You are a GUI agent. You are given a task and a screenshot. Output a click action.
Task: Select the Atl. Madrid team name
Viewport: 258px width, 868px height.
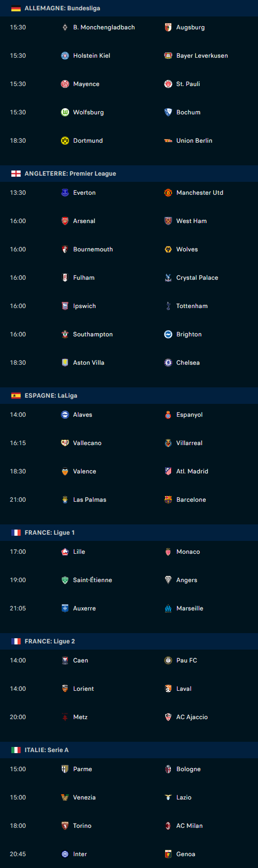[x=192, y=471]
